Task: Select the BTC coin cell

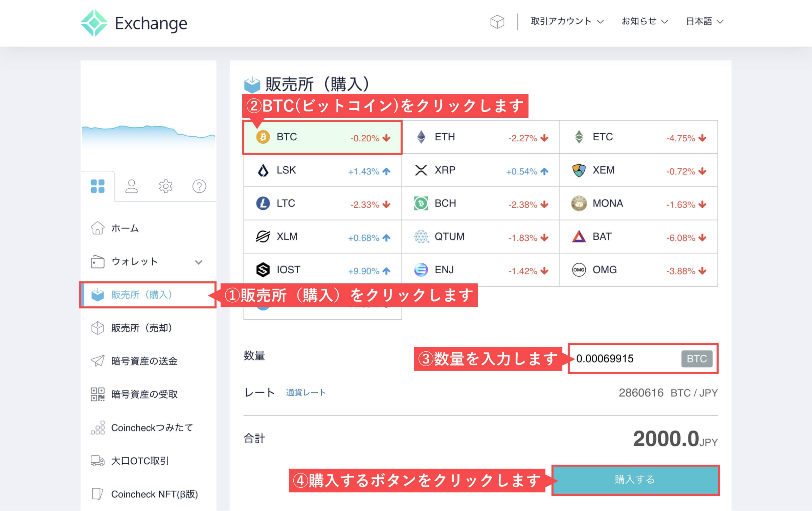Action: 322,137
